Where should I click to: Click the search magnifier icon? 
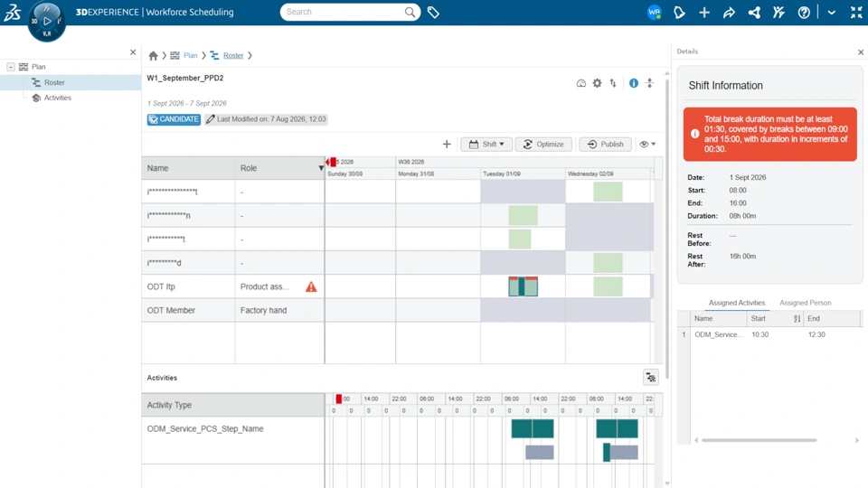tap(410, 12)
